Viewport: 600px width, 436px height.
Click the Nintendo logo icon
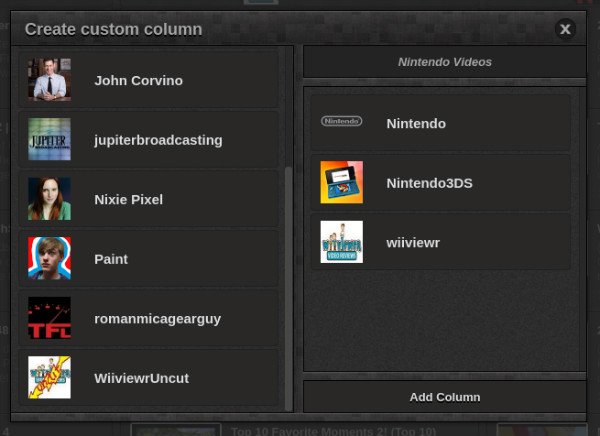pos(341,123)
